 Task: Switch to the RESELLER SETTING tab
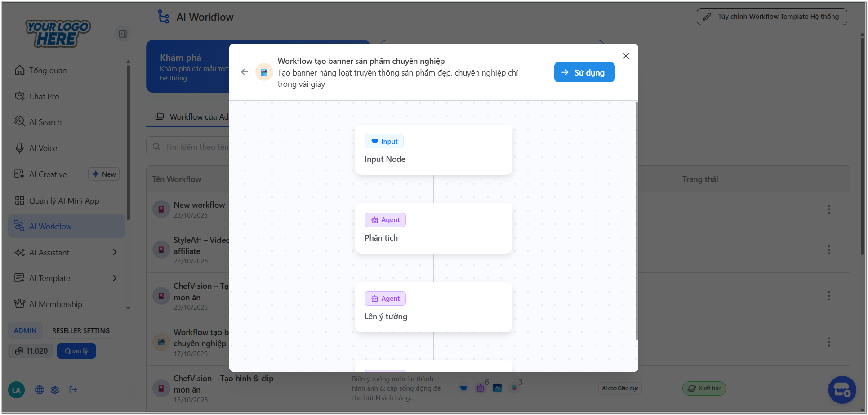tap(81, 330)
